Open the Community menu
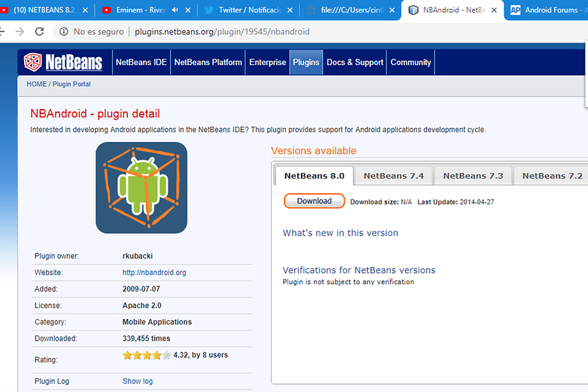The height and width of the screenshot is (392, 588). [x=411, y=62]
